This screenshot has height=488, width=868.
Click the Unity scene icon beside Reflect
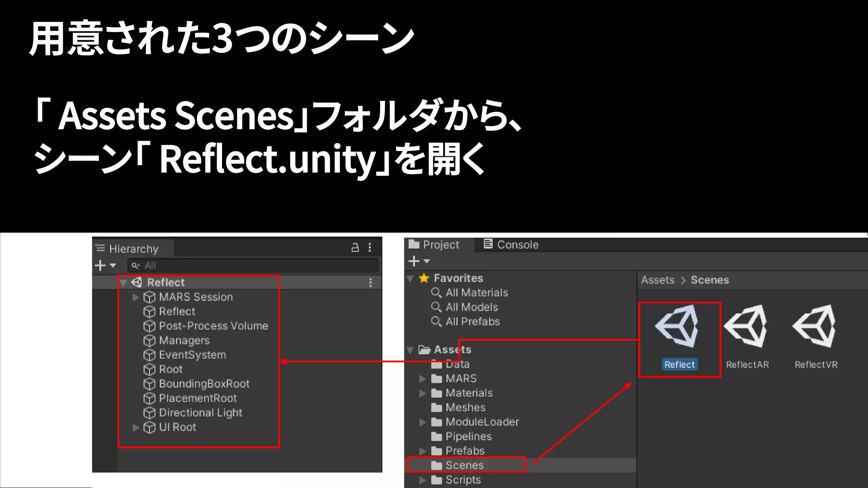tap(137, 282)
